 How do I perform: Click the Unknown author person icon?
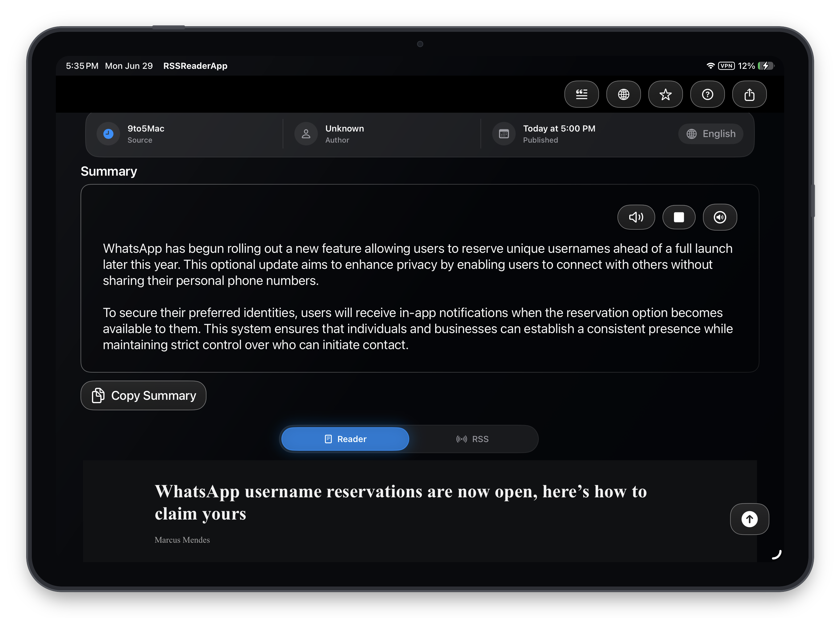(306, 134)
